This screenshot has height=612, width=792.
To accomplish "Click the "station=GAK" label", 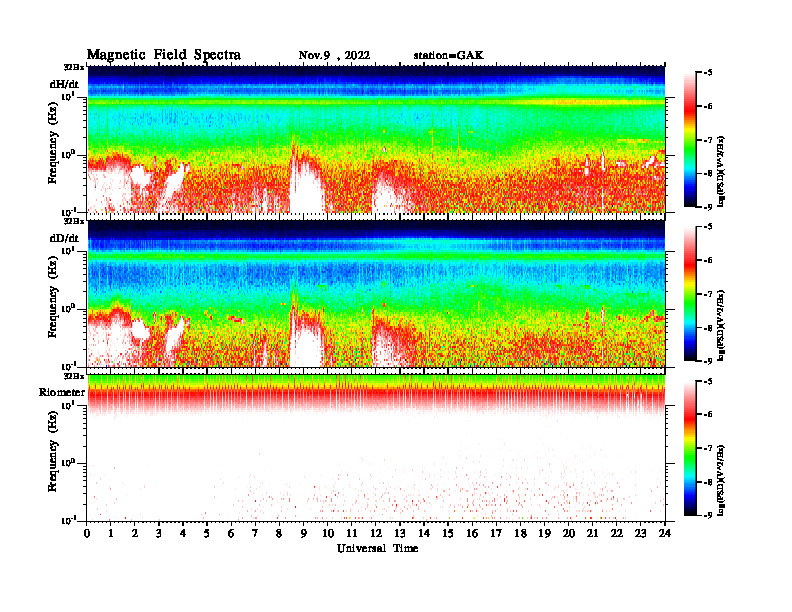I will coord(449,56).
